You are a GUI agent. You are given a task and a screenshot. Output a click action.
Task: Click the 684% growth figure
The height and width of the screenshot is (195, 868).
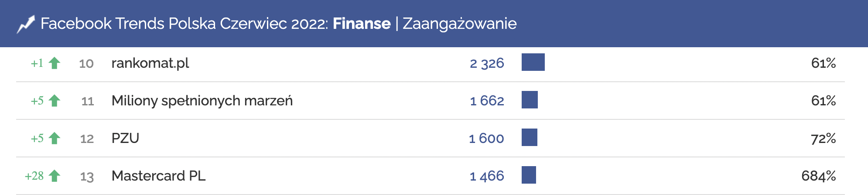click(x=818, y=176)
